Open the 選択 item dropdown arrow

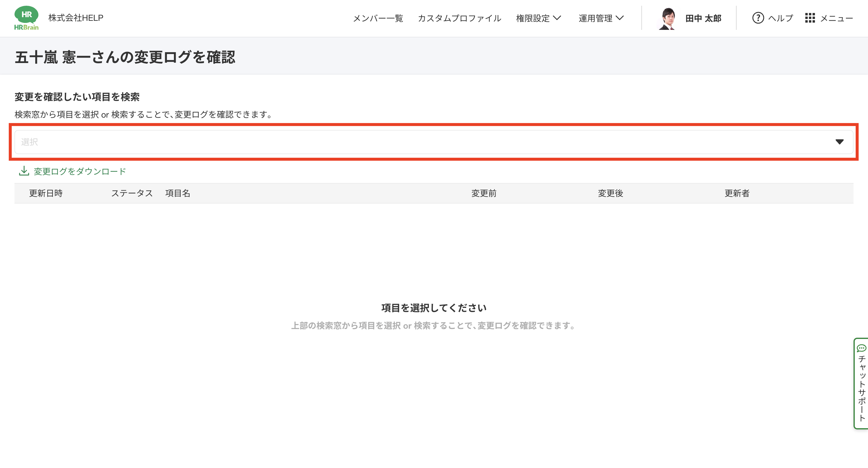(839, 142)
